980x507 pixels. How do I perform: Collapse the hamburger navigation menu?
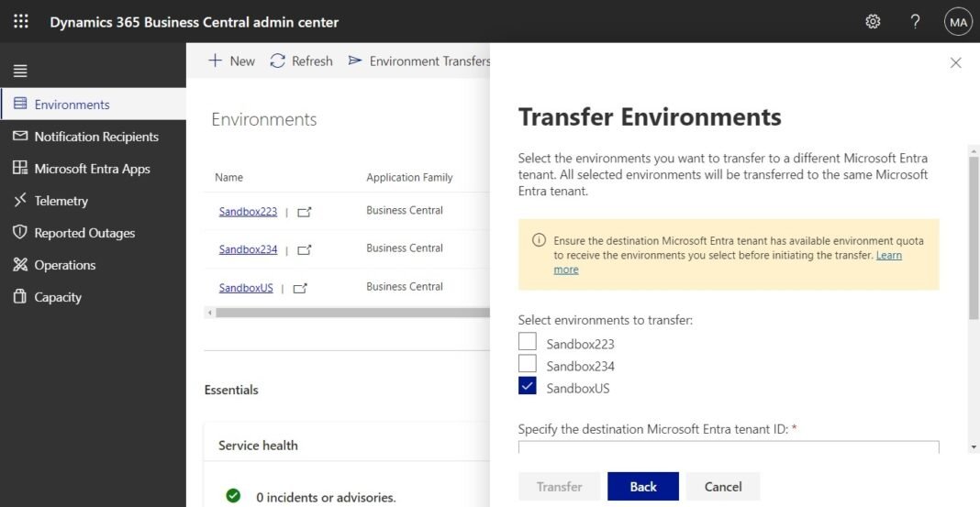tap(20, 72)
